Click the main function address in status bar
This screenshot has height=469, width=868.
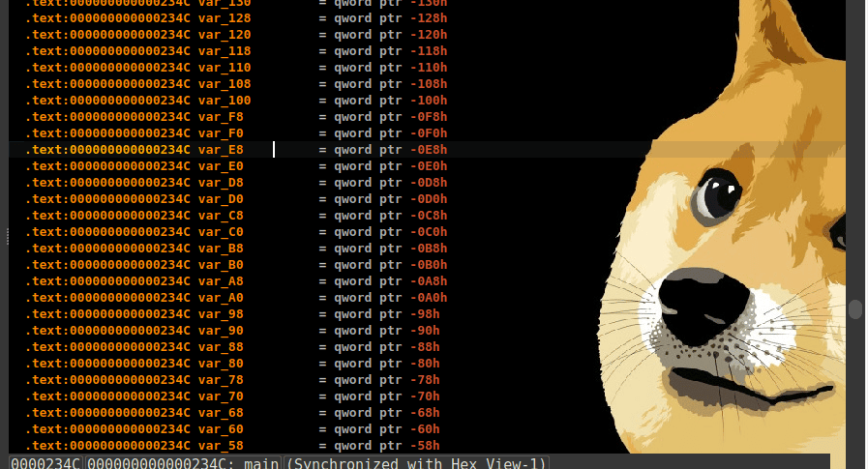click(183, 463)
